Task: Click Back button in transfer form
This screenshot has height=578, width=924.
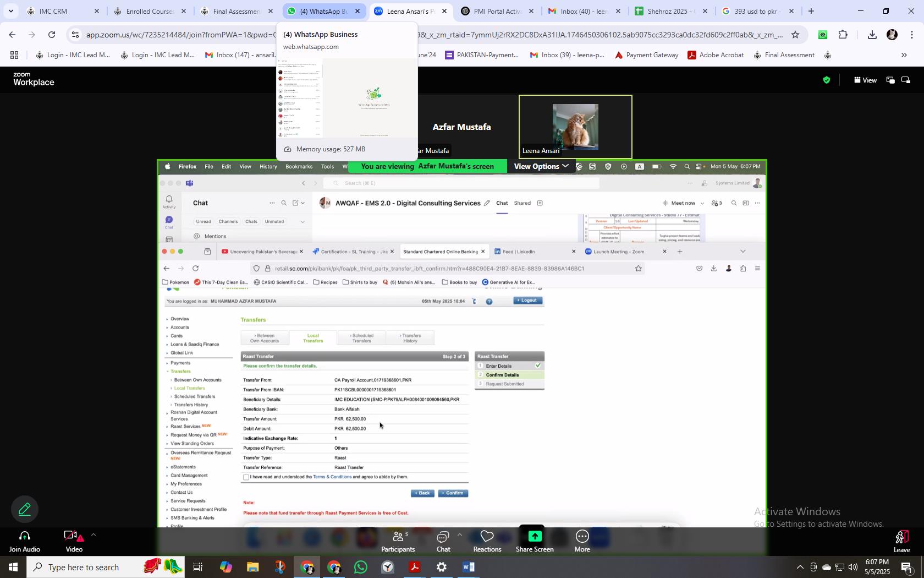Action: point(422,493)
